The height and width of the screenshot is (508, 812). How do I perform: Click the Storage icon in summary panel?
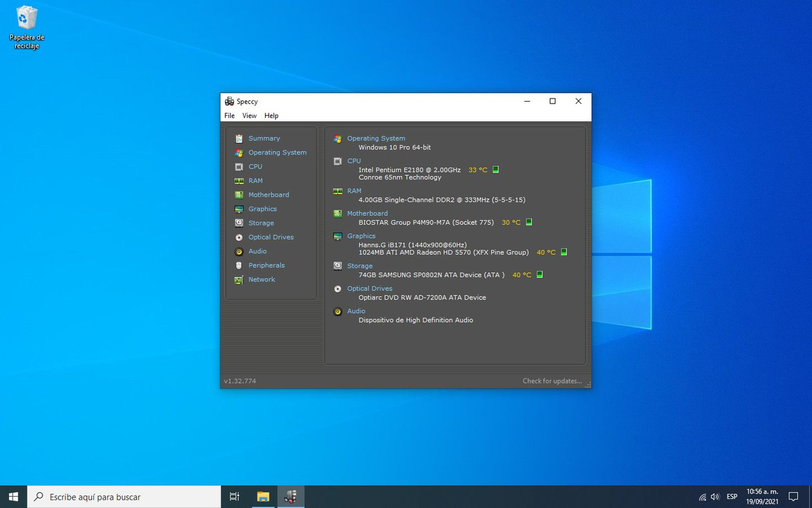(x=337, y=266)
